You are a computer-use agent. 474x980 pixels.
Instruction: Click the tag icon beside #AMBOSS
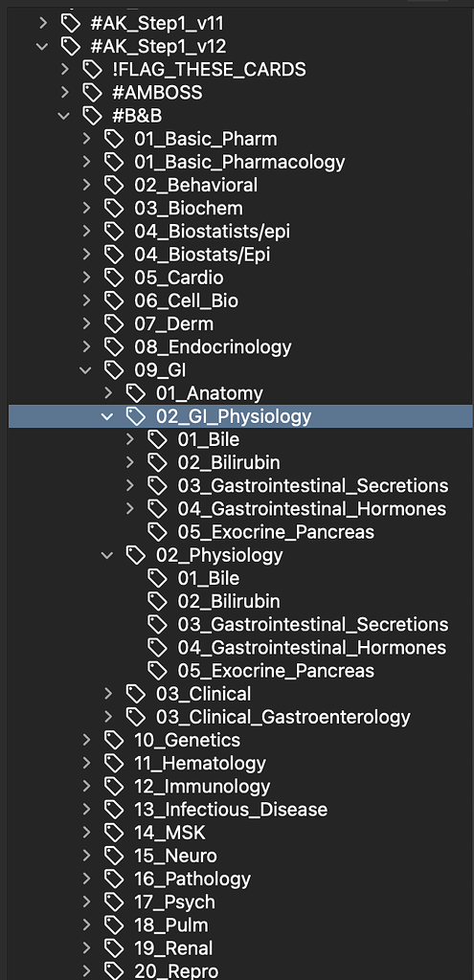pos(92,93)
